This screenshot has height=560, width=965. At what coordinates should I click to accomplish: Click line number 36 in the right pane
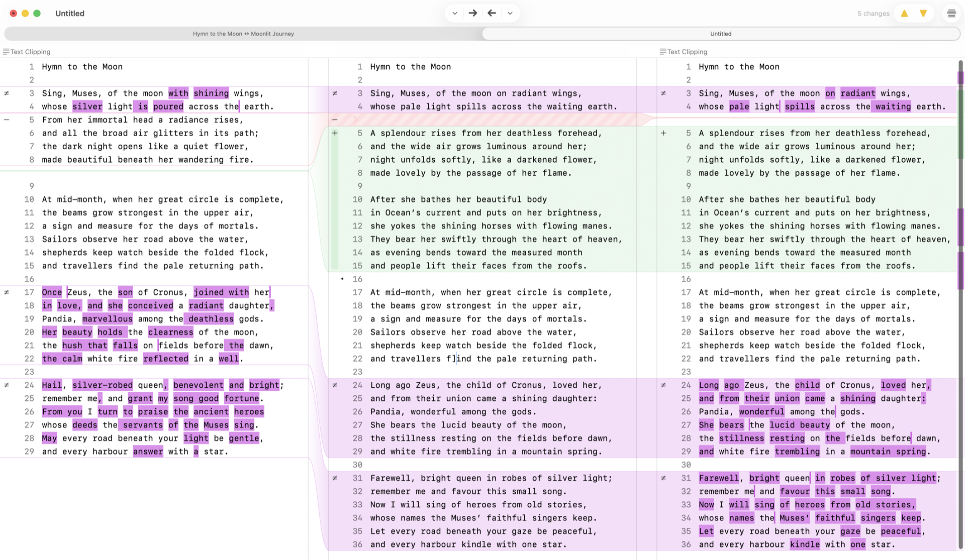click(686, 544)
